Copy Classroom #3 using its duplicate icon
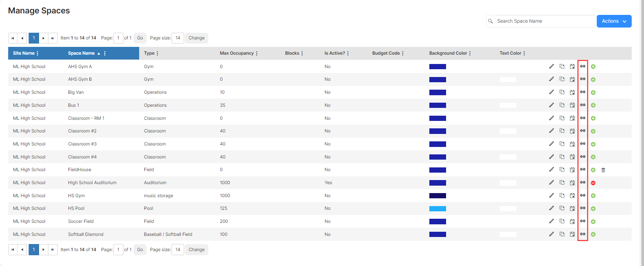Viewport: 644px width, 266px height. (562, 144)
